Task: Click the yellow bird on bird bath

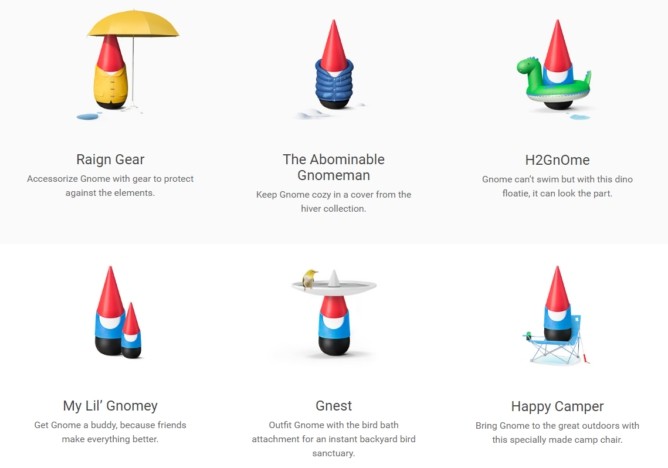Action: pyautogui.click(x=309, y=279)
